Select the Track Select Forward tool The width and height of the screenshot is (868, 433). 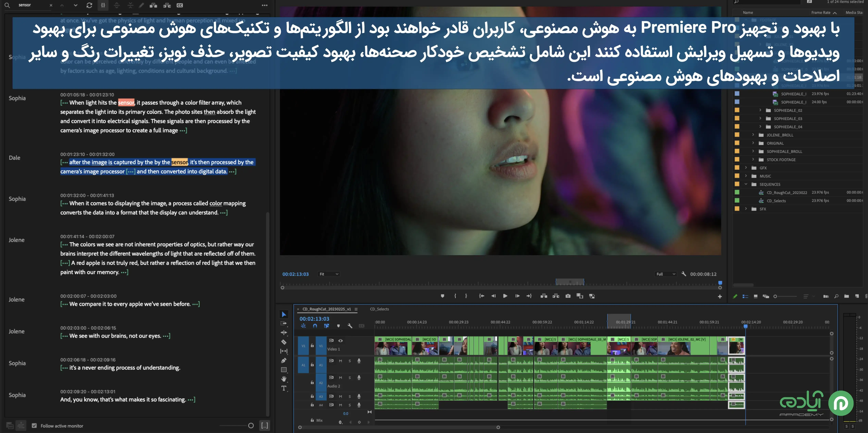pos(284,323)
